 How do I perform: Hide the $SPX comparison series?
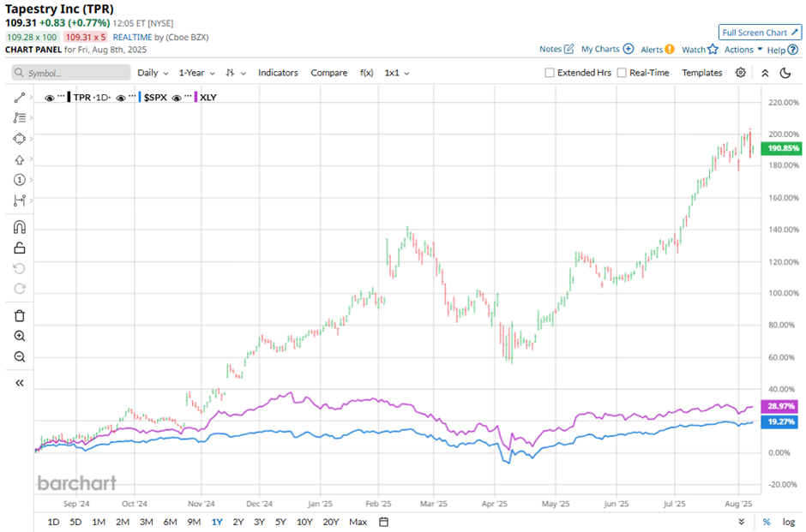121,98
